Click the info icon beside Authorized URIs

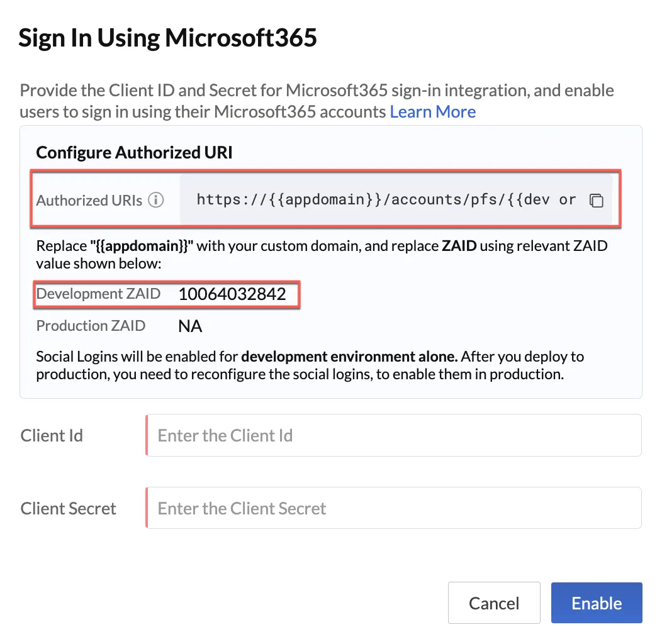point(156,199)
